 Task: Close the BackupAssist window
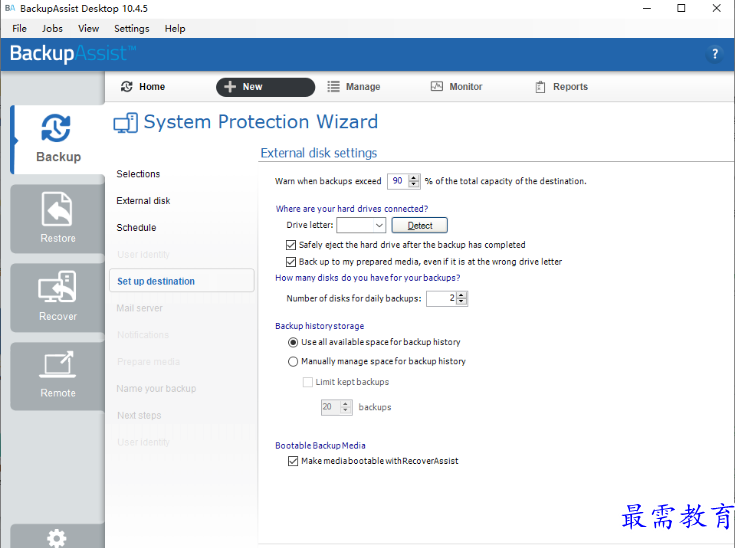[x=716, y=9]
